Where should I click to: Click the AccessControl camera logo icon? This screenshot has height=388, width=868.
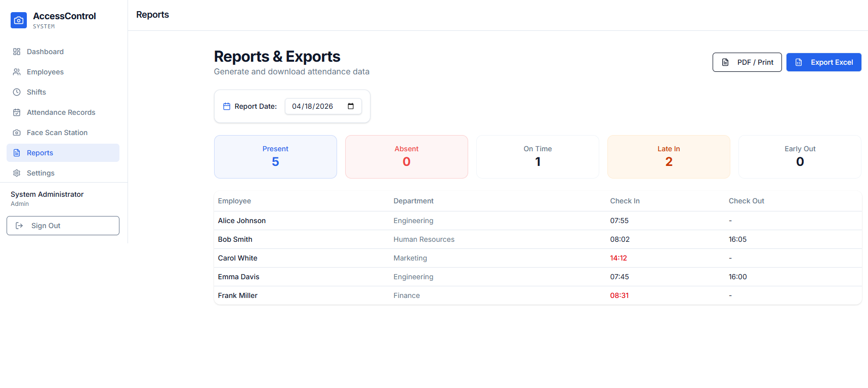[19, 20]
